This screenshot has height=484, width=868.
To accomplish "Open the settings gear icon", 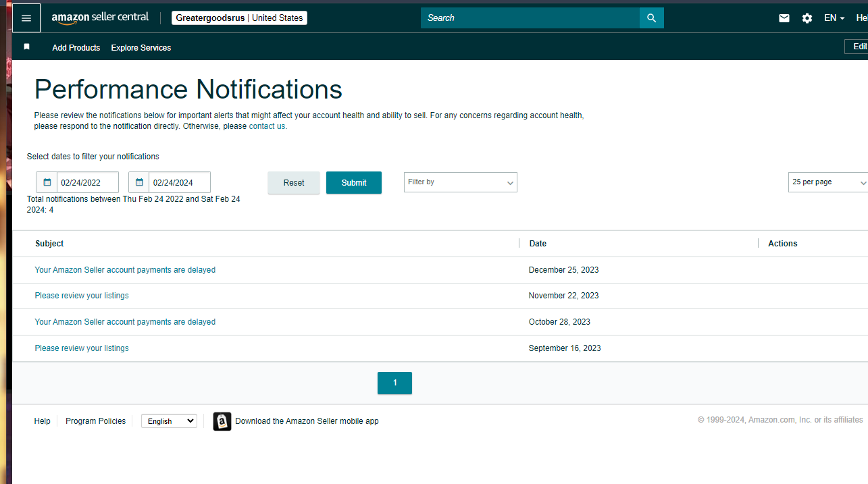I will (x=807, y=18).
